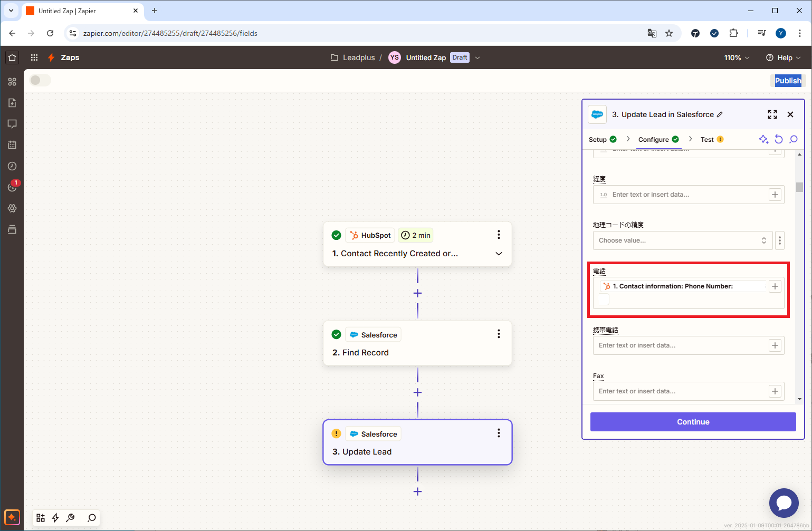
Task: Open the three-dot menu on the Update Lead step
Action: (x=499, y=433)
